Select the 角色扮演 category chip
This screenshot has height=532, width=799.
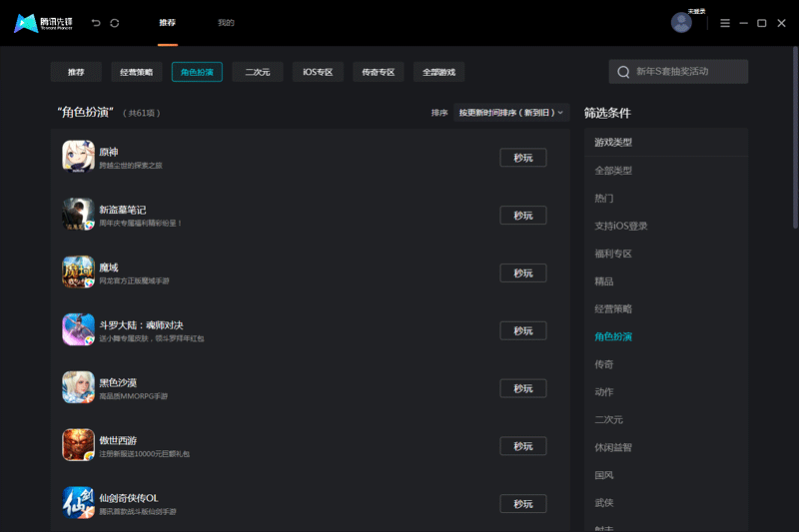click(x=197, y=72)
